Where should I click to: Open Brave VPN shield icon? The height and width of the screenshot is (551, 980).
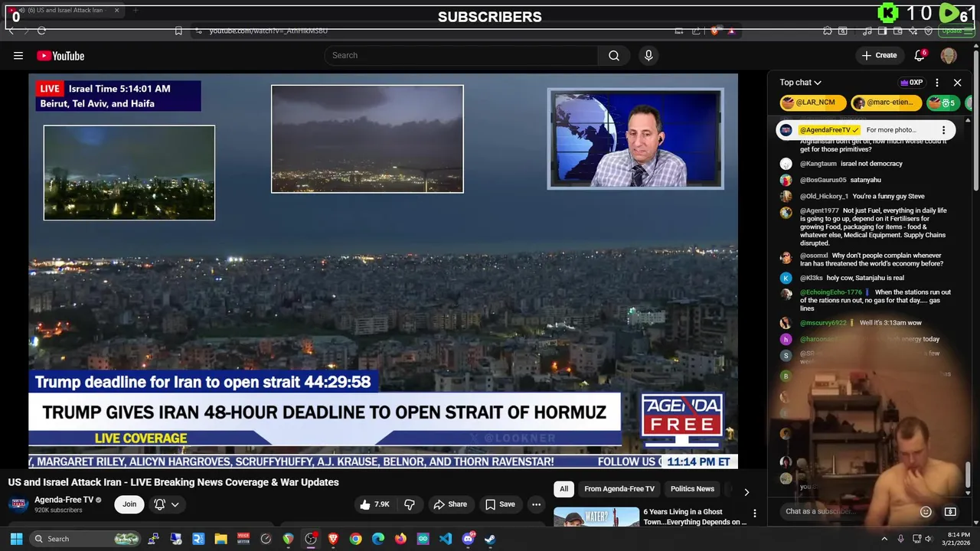point(929,31)
